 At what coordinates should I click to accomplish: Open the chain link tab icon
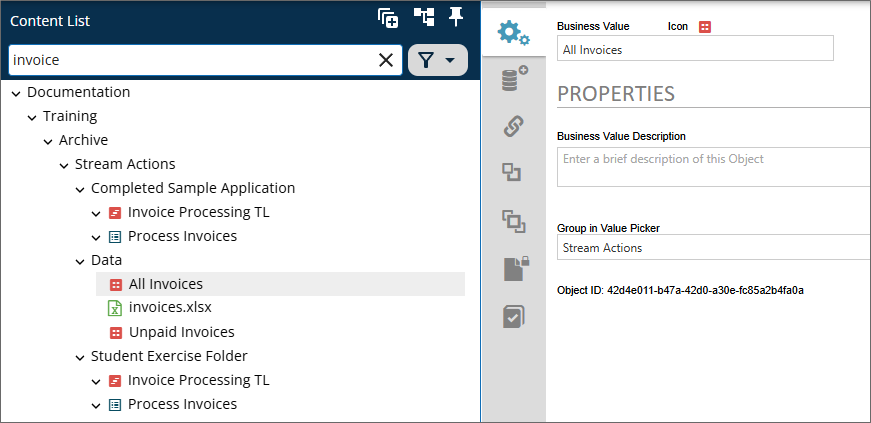(514, 127)
